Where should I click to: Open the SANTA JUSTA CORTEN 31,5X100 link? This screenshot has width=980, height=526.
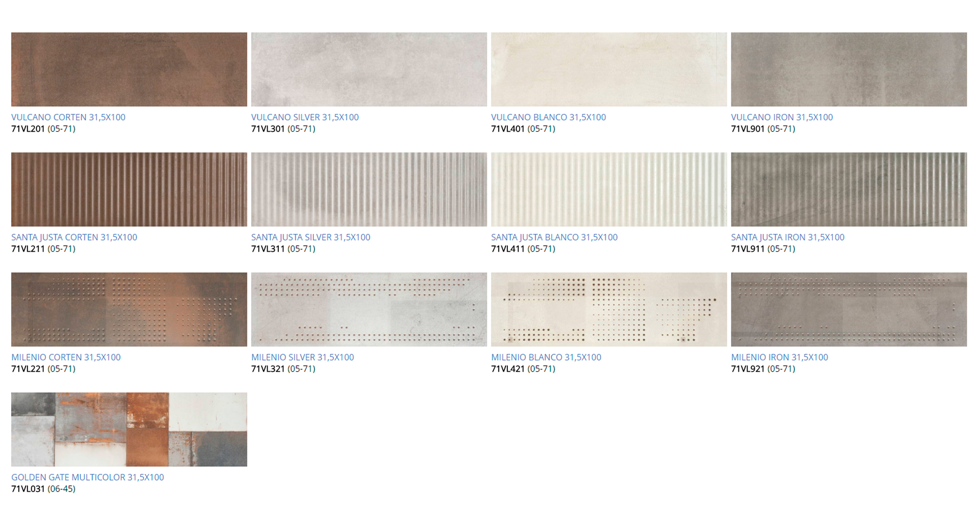point(76,237)
